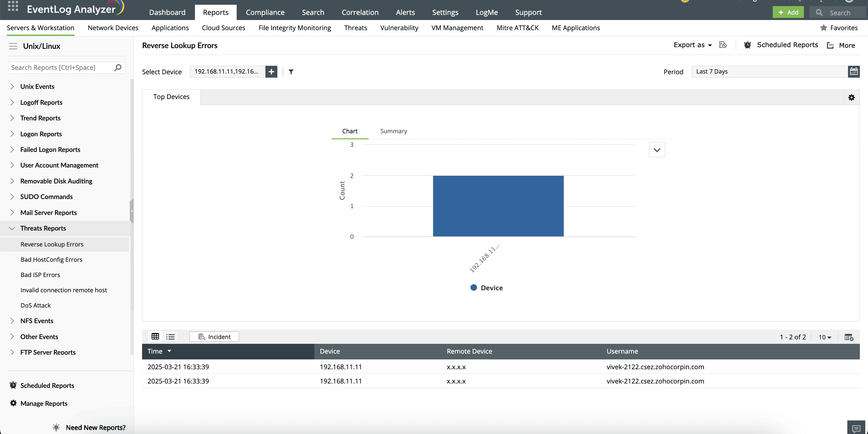Switch to the Summary tab

pyautogui.click(x=393, y=131)
